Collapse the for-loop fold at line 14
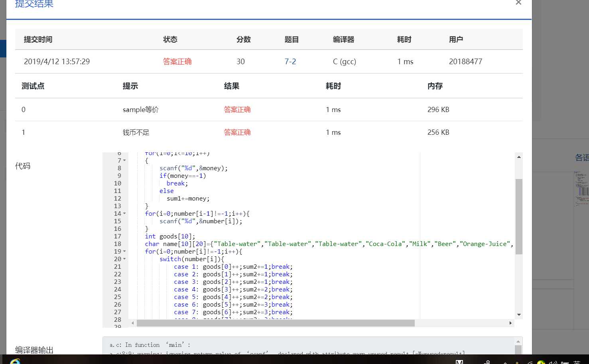Screen dimensions: 589x364 coord(124,213)
